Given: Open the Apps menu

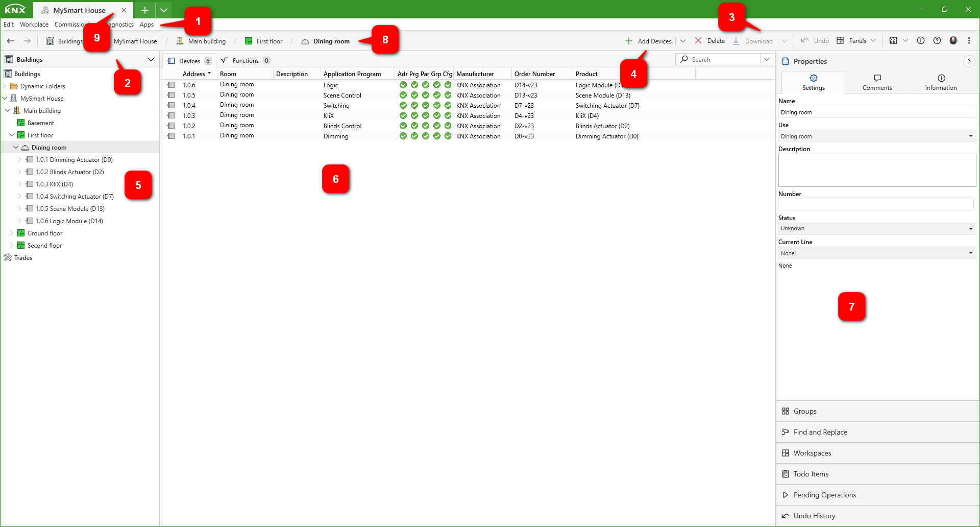Looking at the screenshot, I should [x=146, y=24].
